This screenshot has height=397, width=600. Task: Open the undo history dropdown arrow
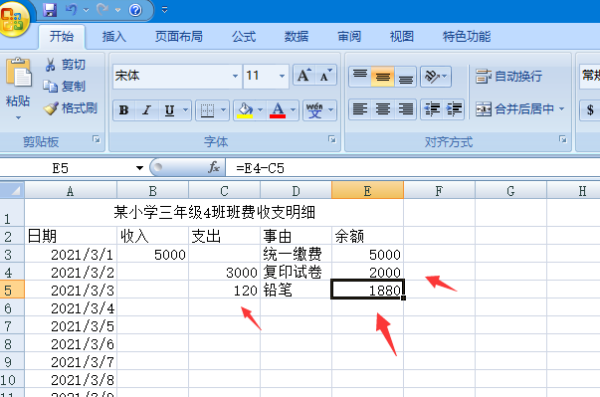coord(86,10)
